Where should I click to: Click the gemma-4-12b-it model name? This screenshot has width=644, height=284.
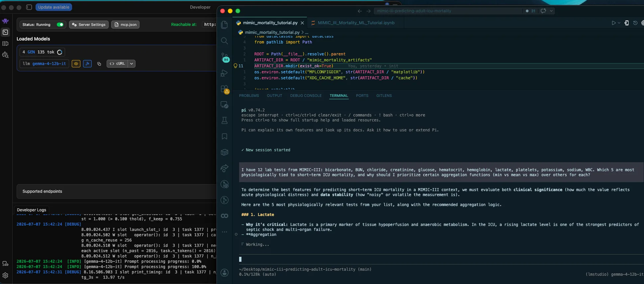[49, 64]
